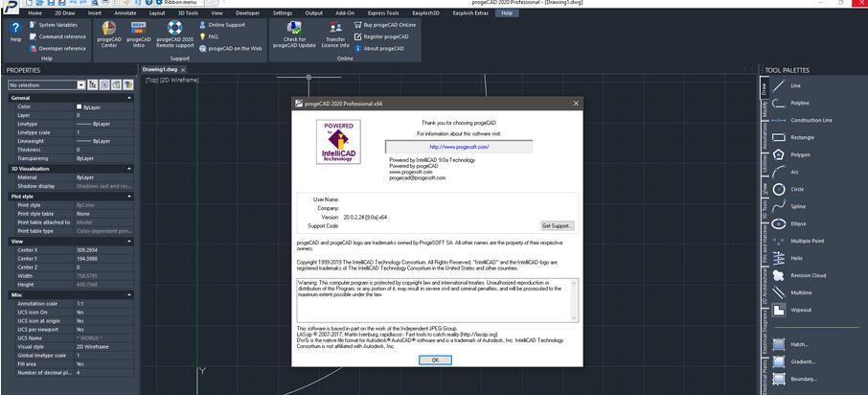Select the Rectangle tool
The height and width of the screenshot is (395, 868).
coord(792,137)
